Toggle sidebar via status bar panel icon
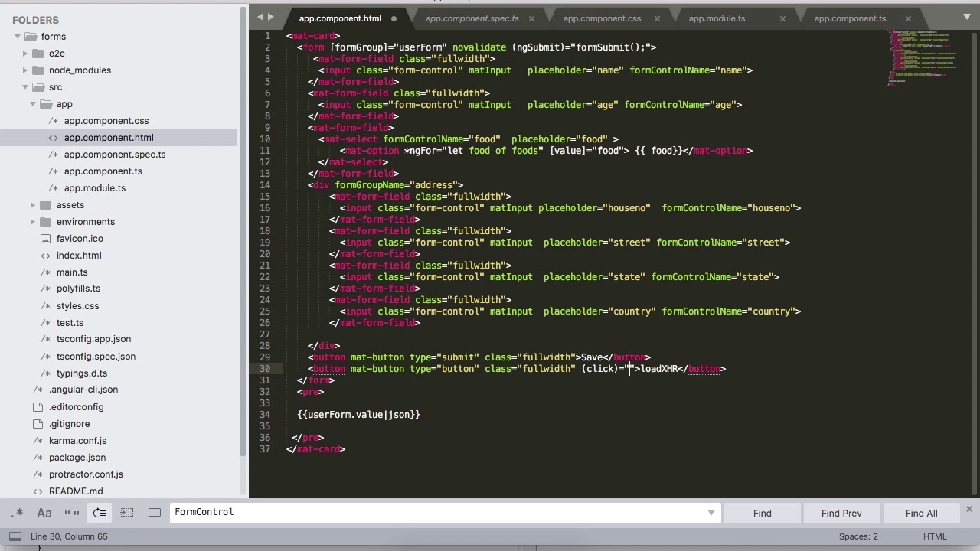This screenshot has height=551, width=980. coord(15,536)
